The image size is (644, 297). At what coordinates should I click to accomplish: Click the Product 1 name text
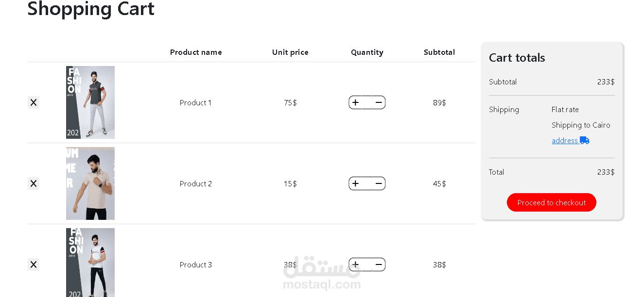click(196, 103)
